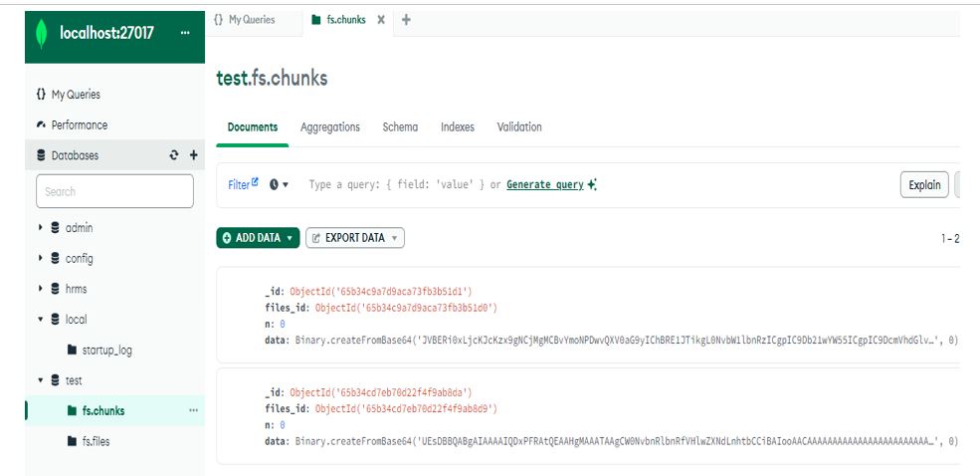Switch to the Aggregations tab

tap(330, 127)
